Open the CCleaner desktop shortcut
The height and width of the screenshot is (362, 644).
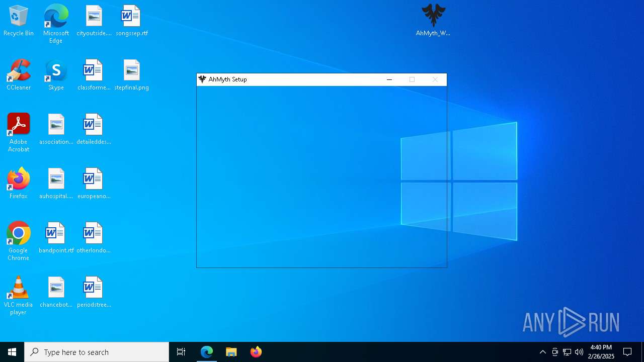pos(19,75)
